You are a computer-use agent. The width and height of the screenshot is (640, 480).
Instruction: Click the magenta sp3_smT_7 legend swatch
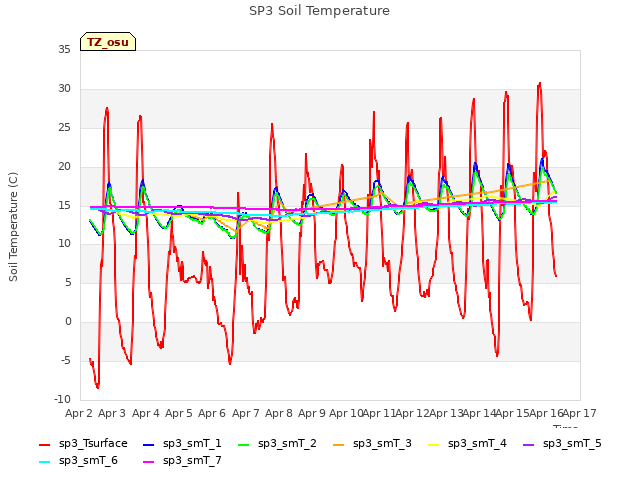(x=149, y=462)
